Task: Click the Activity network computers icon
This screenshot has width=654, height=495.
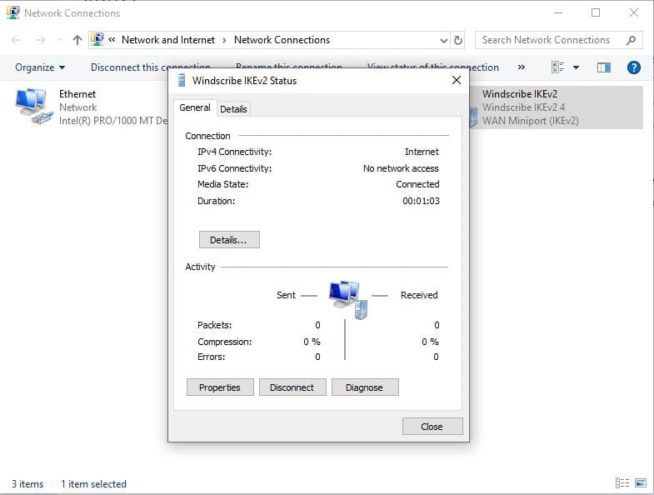Action: pos(348,299)
